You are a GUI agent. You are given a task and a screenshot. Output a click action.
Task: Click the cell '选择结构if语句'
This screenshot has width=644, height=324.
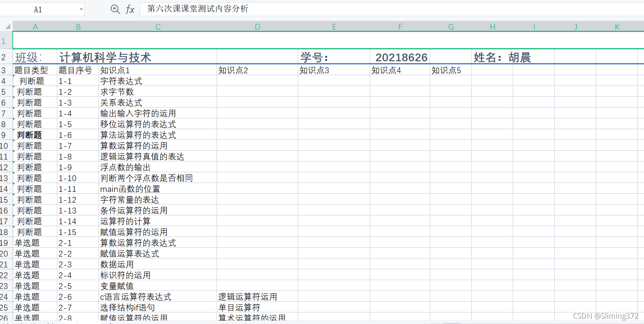[x=158, y=307]
